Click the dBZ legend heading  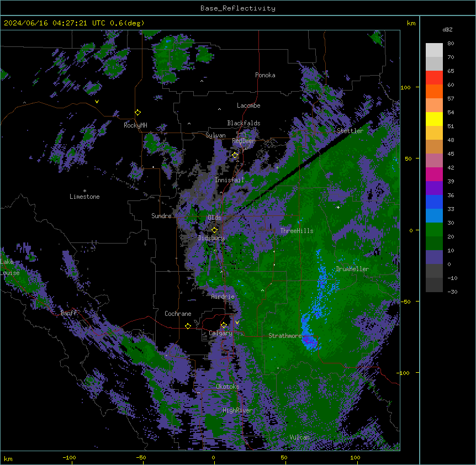pos(447,30)
